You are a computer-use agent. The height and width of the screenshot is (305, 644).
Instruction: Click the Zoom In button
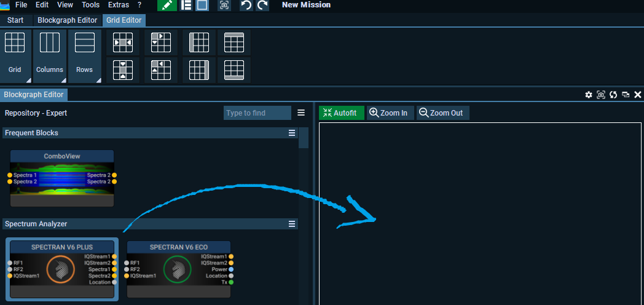390,113
